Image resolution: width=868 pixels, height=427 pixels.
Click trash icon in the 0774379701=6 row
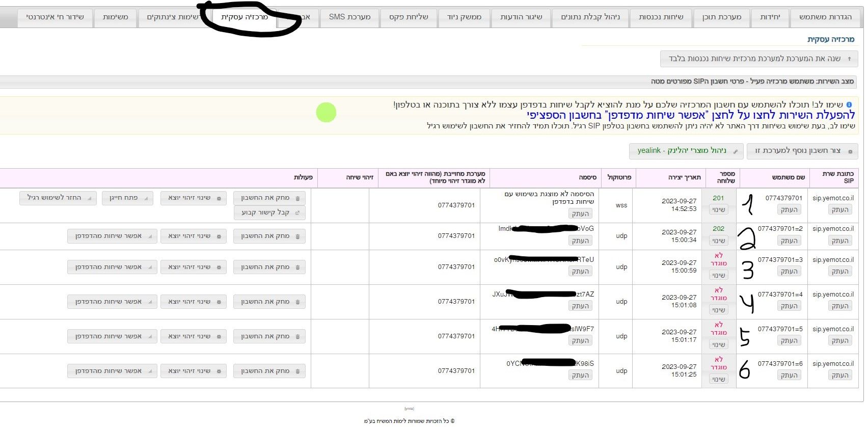pos(298,371)
